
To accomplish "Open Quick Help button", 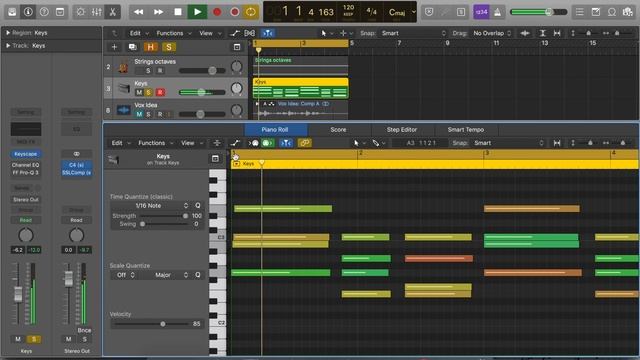I will pyautogui.click(x=44, y=12).
